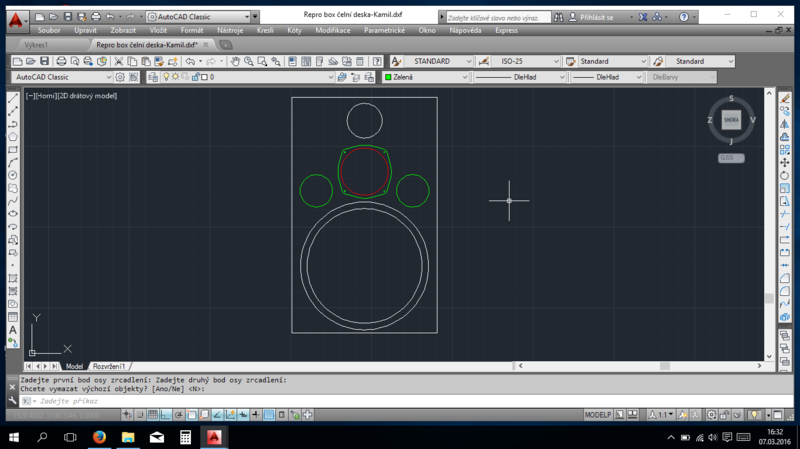
Task: Click the green Zelená color swatch
Action: pos(388,78)
